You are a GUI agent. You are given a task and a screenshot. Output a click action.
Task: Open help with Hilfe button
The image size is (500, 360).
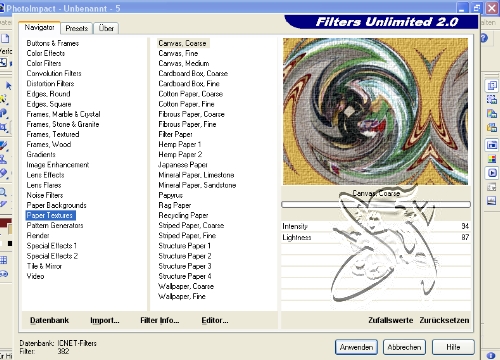point(453,347)
